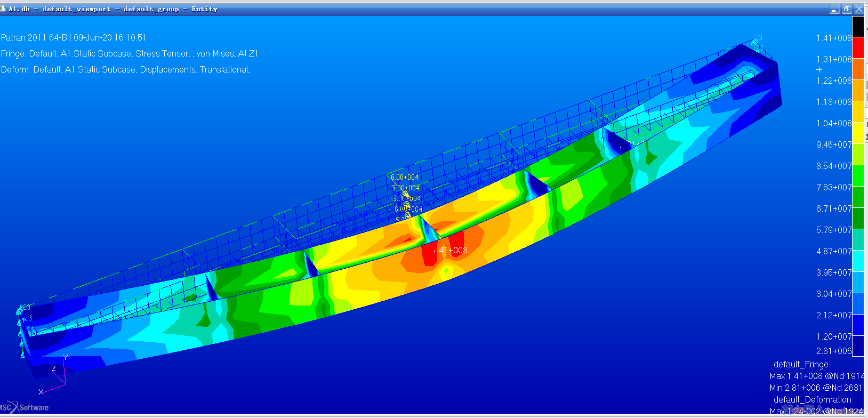This screenshot has width=868, height=418.
Task: Click the 'Fringe: Default, A1:Static Subcase' title line
Action: tap(130, 53)
